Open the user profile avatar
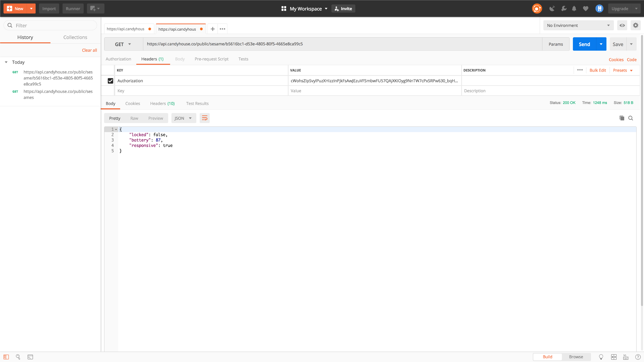The height and width of the screenshot is (362, 644). [x=599, y=8]
